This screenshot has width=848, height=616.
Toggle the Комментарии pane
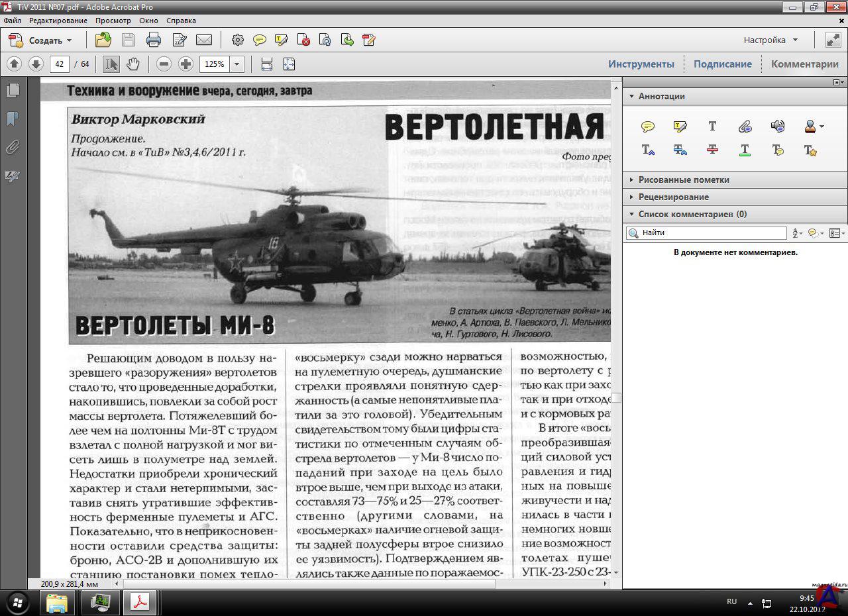pos(804,64)
